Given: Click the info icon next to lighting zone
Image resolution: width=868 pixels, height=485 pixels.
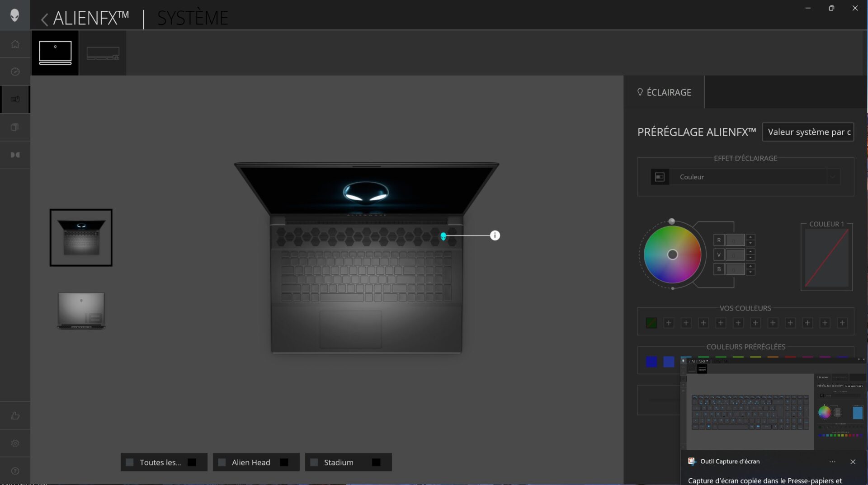Looking at the screenshot, I should point(495,235).
